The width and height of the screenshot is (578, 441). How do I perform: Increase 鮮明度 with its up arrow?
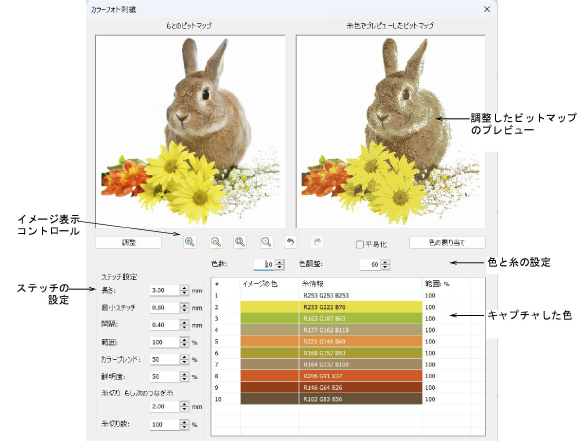(184, 374)
